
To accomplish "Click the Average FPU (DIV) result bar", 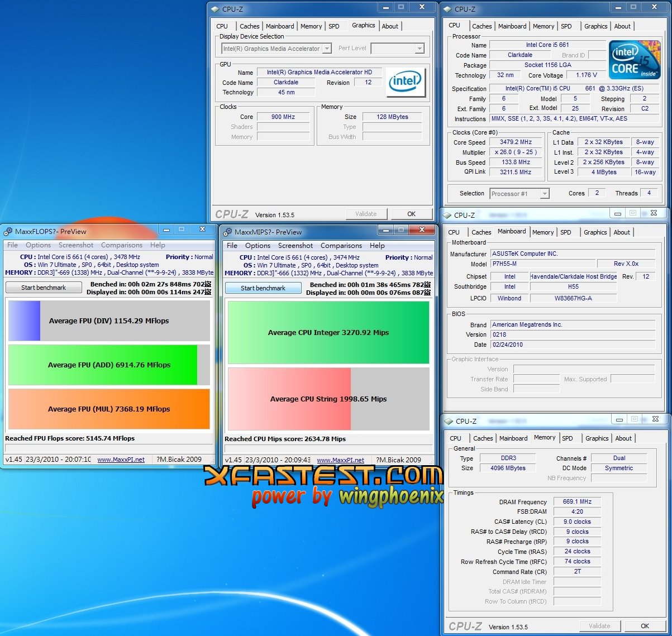I will tap(109, 321).
